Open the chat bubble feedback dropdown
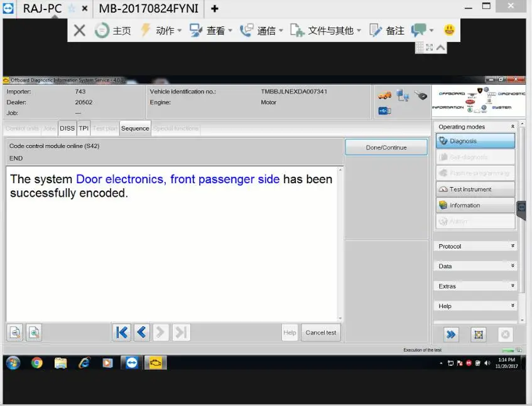 click(422, 31)
